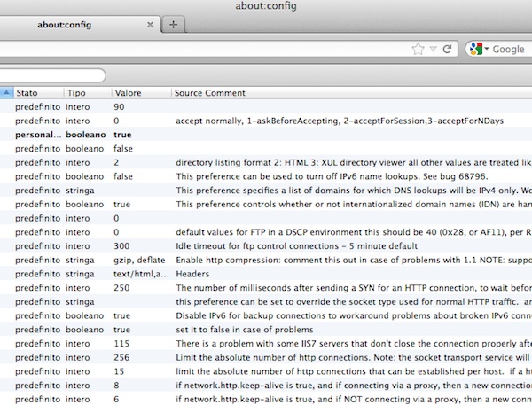Reload the page with refresh icon
Screen dimensions: 532x405
(447, 49)
